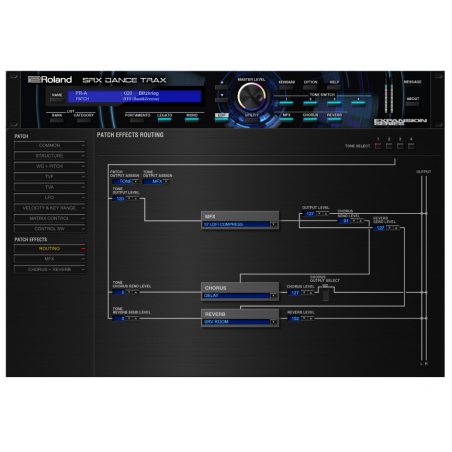This screenshot has width=452, height=452.
Task: Toggle the CHORUS on/off switch in header
Action: point(310,119)
